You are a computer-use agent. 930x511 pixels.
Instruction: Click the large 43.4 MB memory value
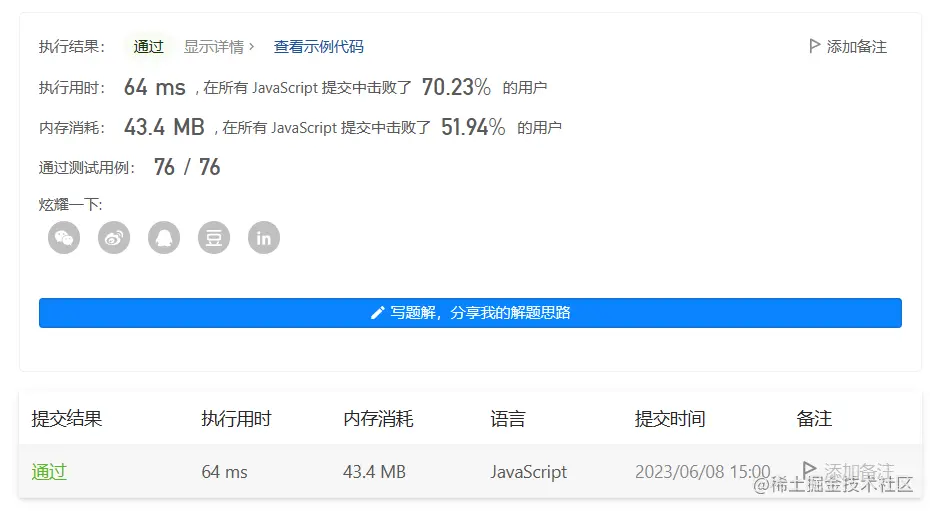point(164,127)
